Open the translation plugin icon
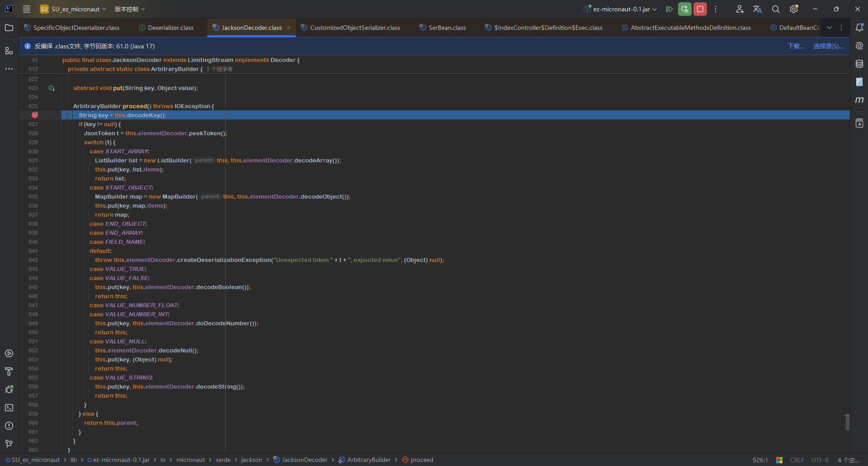 coord(758,9)
